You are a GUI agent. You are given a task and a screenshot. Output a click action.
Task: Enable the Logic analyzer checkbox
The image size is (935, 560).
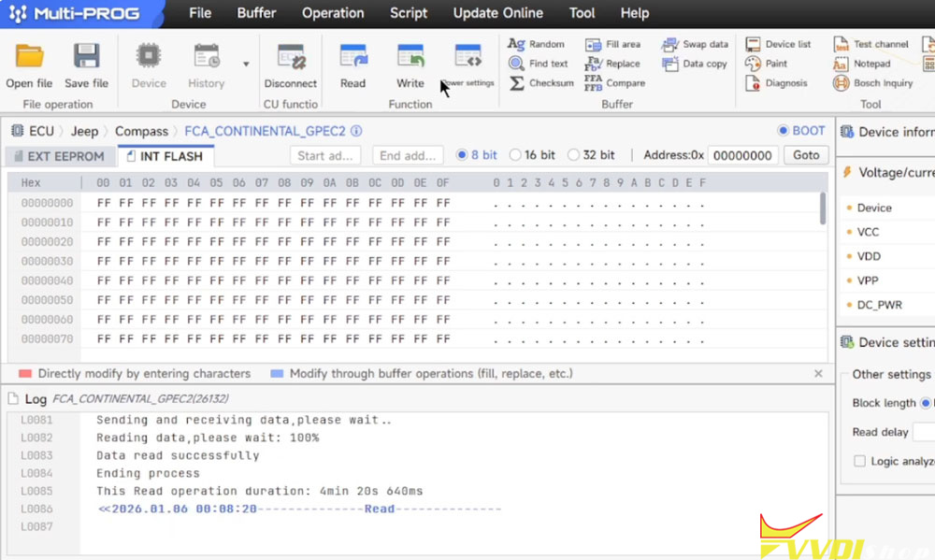click(859, 461)
